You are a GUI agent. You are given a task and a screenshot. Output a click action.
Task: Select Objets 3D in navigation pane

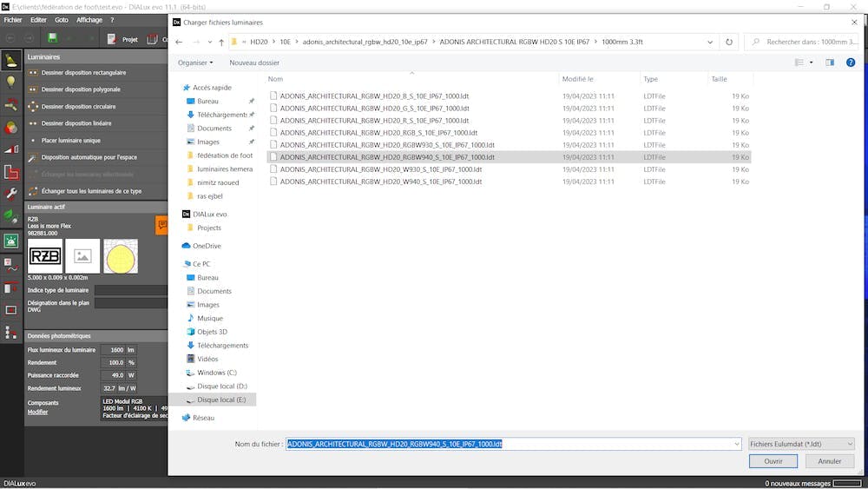(207, 332)
